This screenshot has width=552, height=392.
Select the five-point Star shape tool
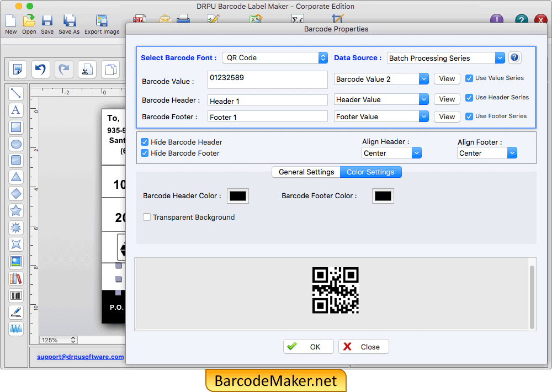(x=16, y=210)
